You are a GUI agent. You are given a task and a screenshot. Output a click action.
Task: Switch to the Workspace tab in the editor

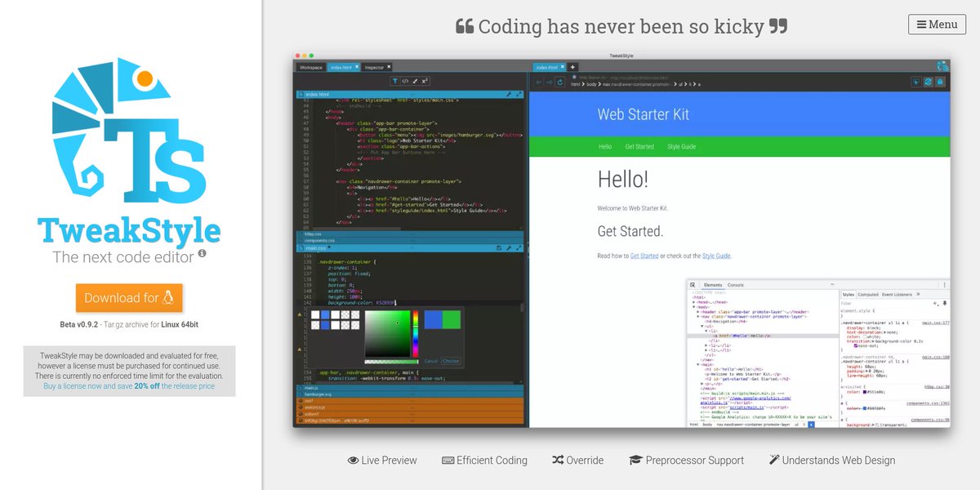coord(310,67)
